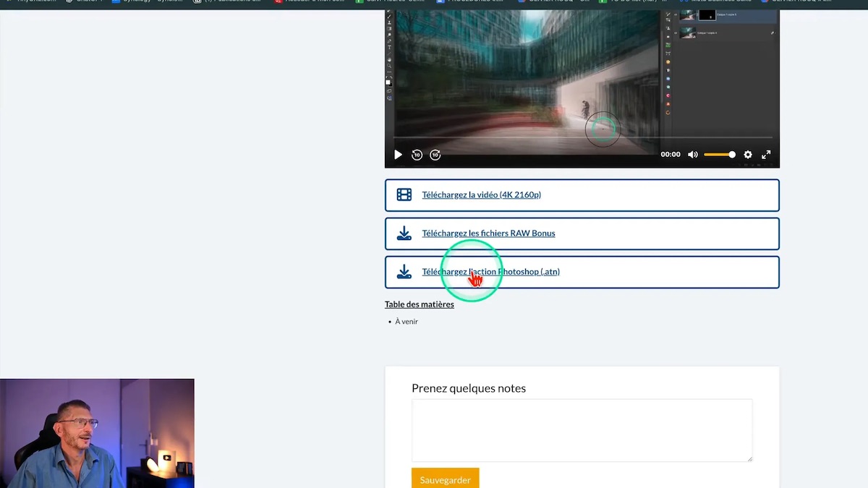
Task: Play the video in the player
Action: [398, 155]
